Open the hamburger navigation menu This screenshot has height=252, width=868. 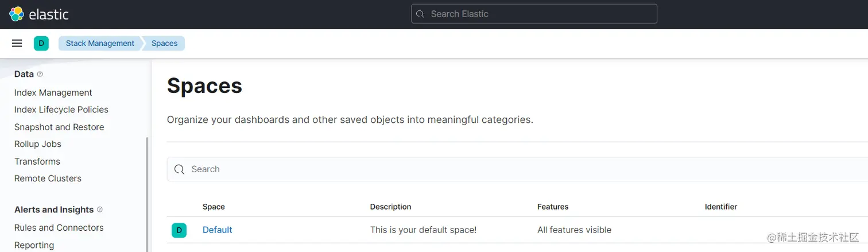coord(17,44)
